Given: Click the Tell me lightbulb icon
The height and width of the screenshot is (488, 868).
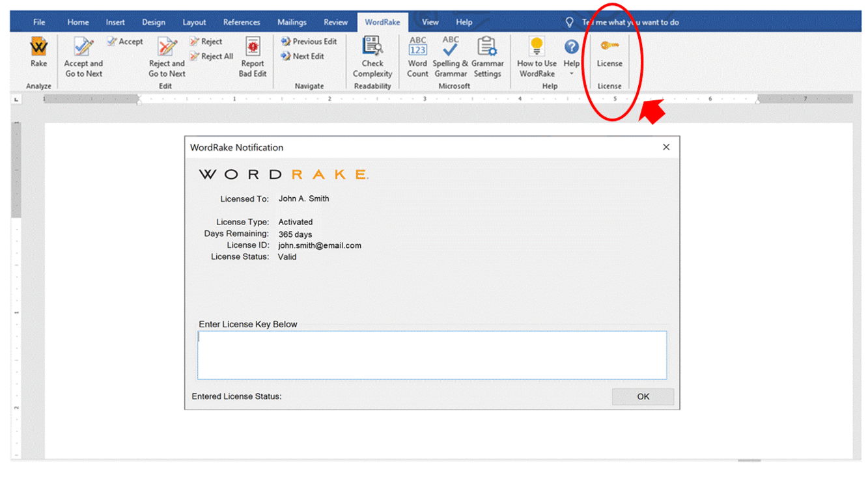Looking at the screenshot, I should click(570, 22).
